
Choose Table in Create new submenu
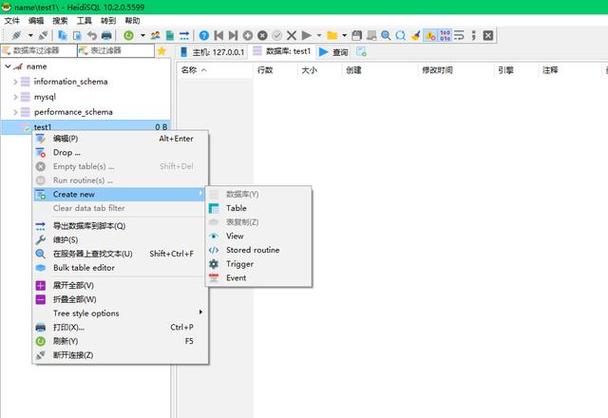click(x=259, y=208)
